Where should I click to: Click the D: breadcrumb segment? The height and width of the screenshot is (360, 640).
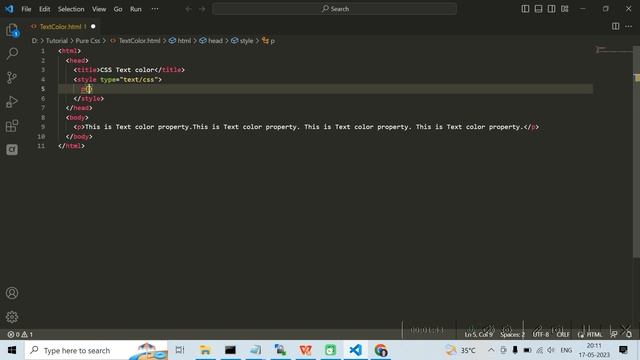click(x=35, y=41)
